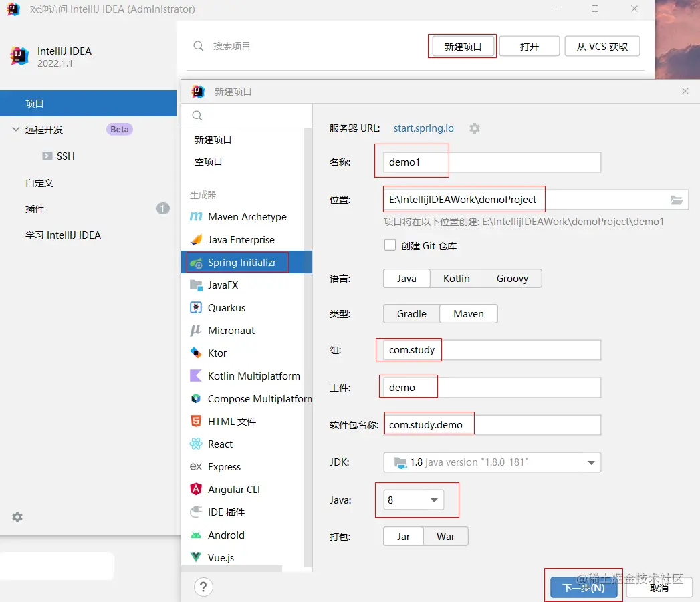Viewport: 700px width, 602px height.
Task: Select Kotlin as the language
Action: click(x=456, y=279)
